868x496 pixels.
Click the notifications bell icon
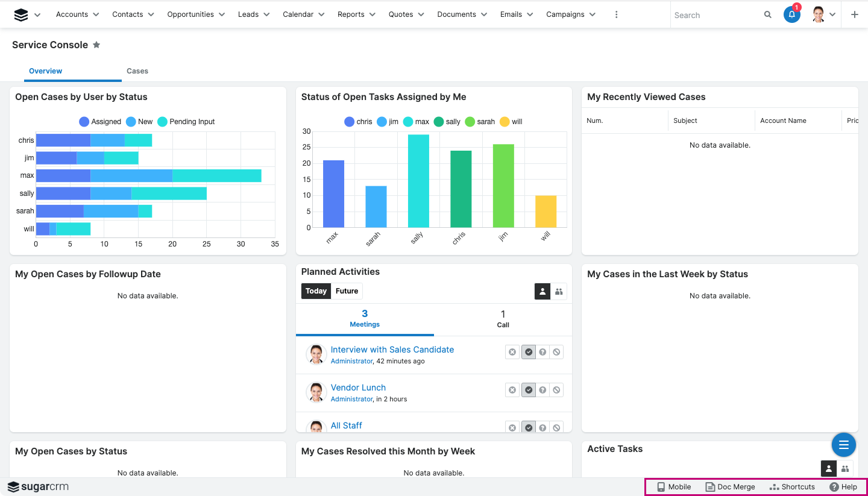(x=791, y=15)
